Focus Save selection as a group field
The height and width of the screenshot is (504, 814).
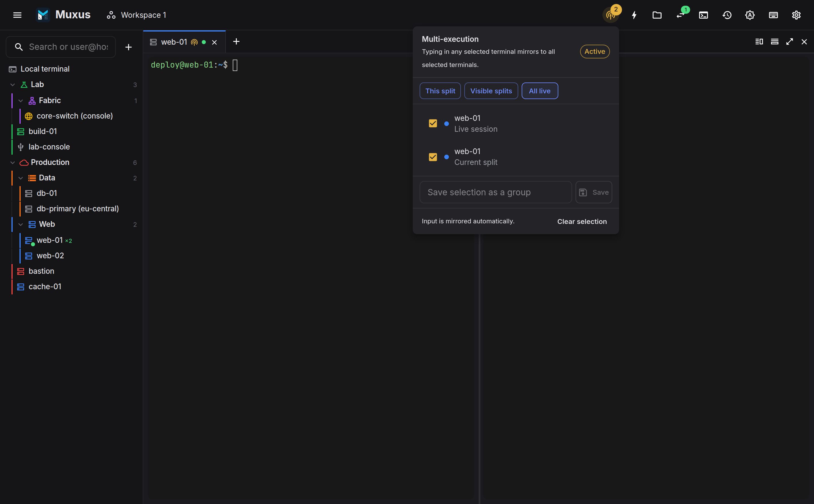pyautogui.click(x=496, y=192)
